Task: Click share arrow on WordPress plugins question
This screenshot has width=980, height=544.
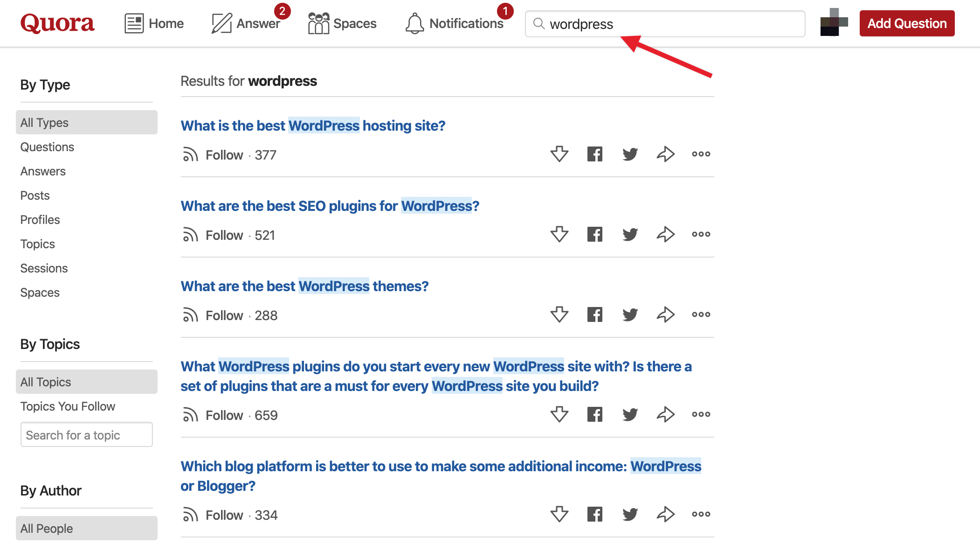Action: [665, 414]
